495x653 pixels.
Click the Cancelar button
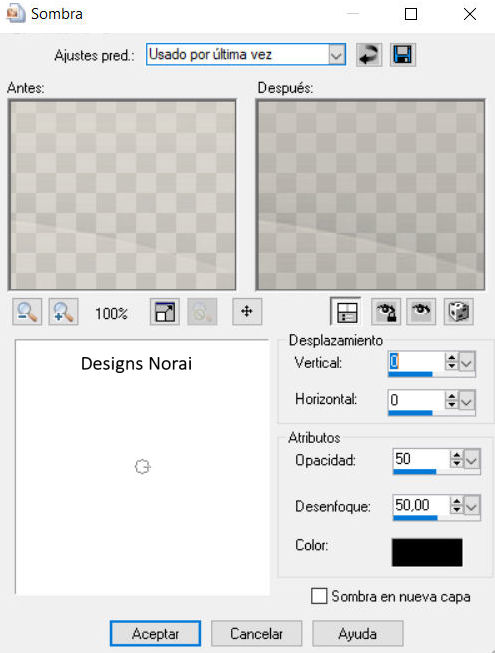tap(256, 634)
